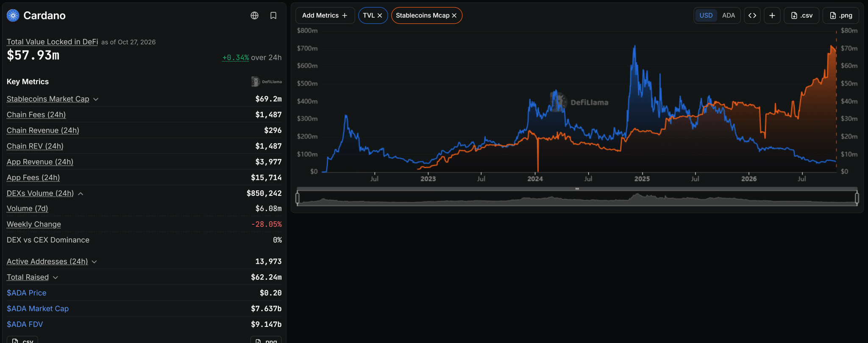Click the Total Value Locked in DeFi label

coord(53,42)
